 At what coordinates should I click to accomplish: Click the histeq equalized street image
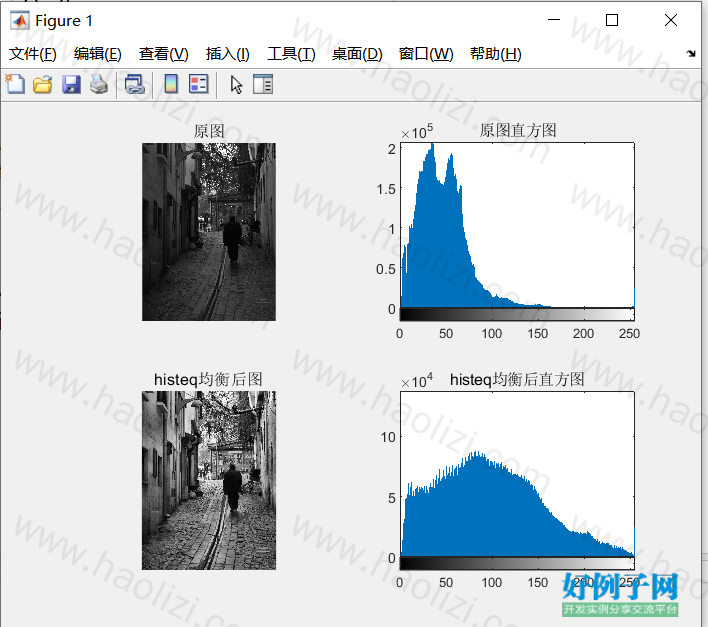coord(209,480)
